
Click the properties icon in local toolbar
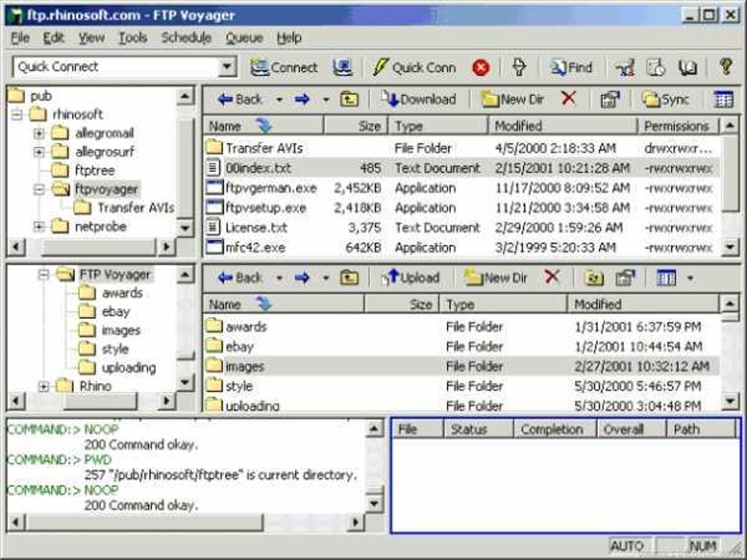(x=625, y=277)
